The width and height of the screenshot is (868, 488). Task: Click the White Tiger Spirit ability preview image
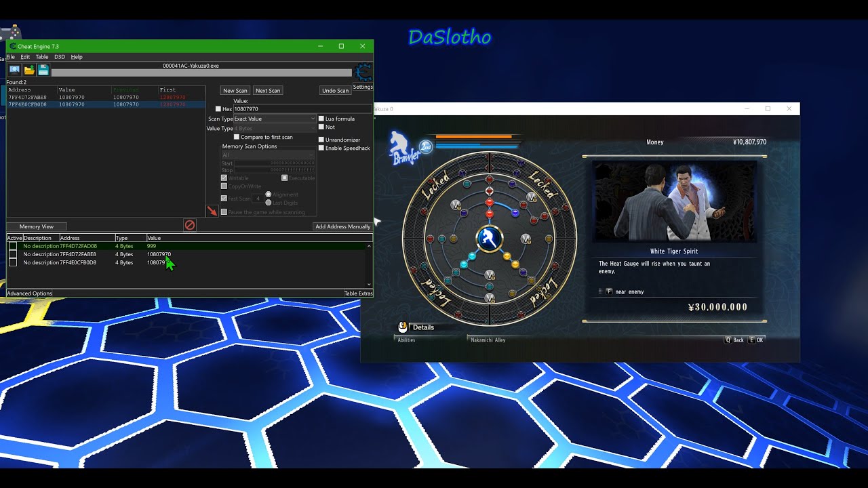tap(675, 201)
